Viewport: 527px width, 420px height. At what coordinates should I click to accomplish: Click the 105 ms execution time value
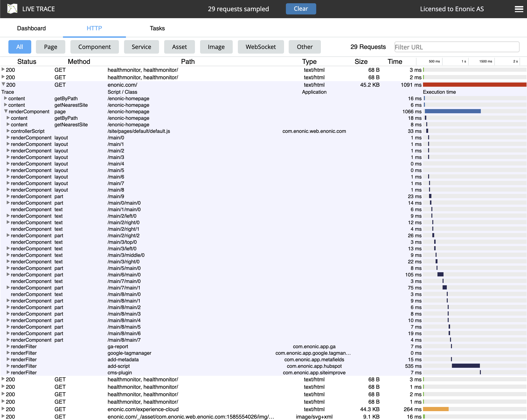click(413, 275)
